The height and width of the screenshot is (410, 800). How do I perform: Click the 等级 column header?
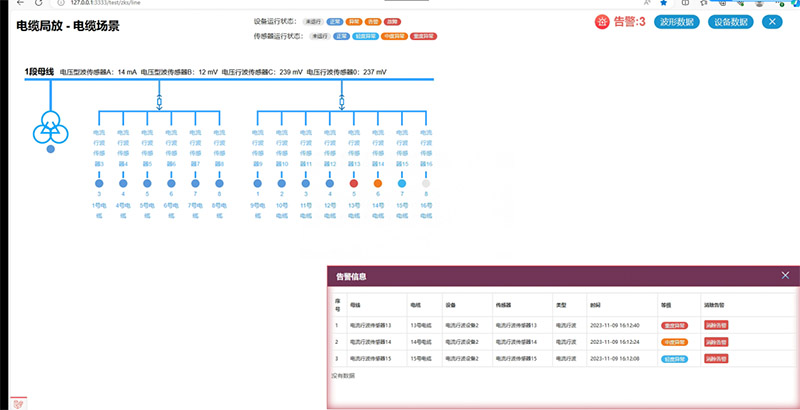pyautogui.click(x=666, y=305)
